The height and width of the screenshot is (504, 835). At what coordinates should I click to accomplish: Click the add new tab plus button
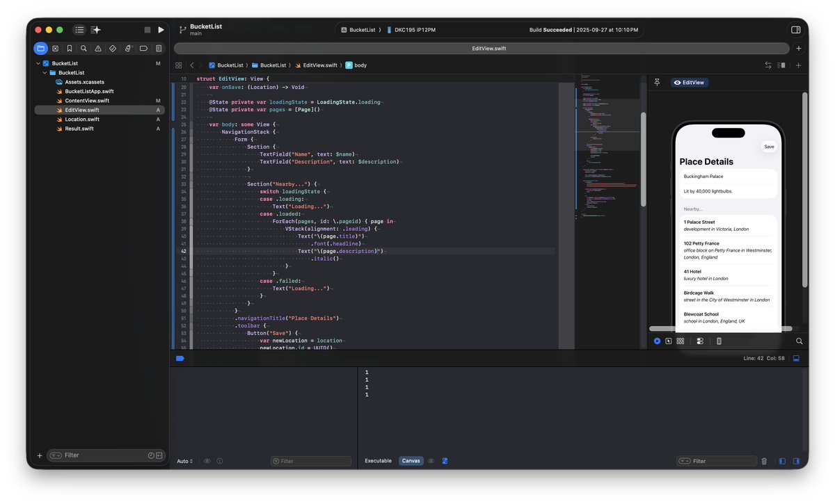[x=798, y=49]
